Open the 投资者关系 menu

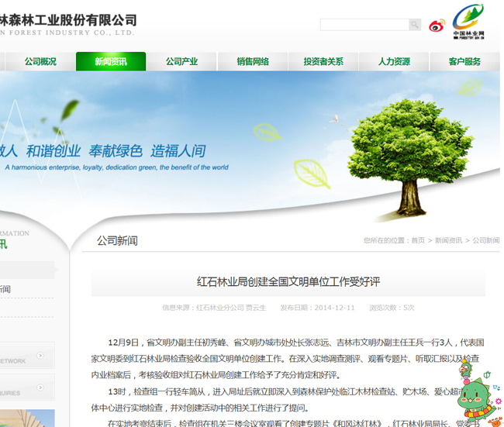point(323,61)
